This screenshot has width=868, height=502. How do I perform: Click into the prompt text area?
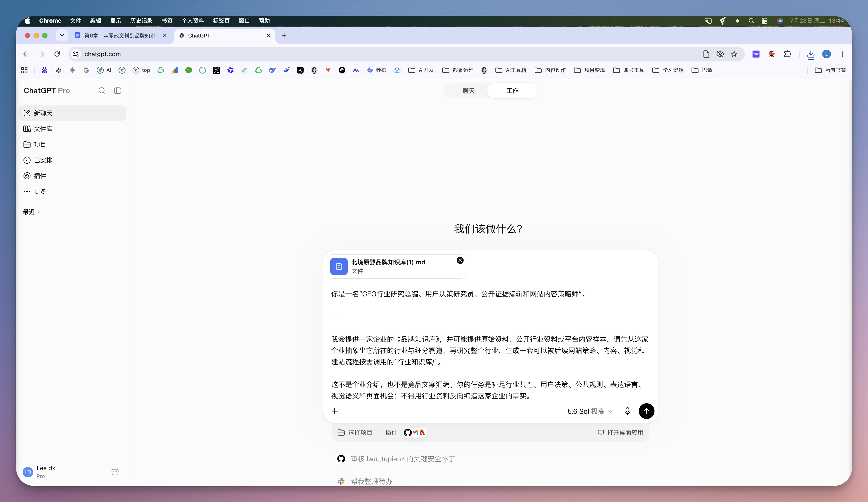coord(490,344)
